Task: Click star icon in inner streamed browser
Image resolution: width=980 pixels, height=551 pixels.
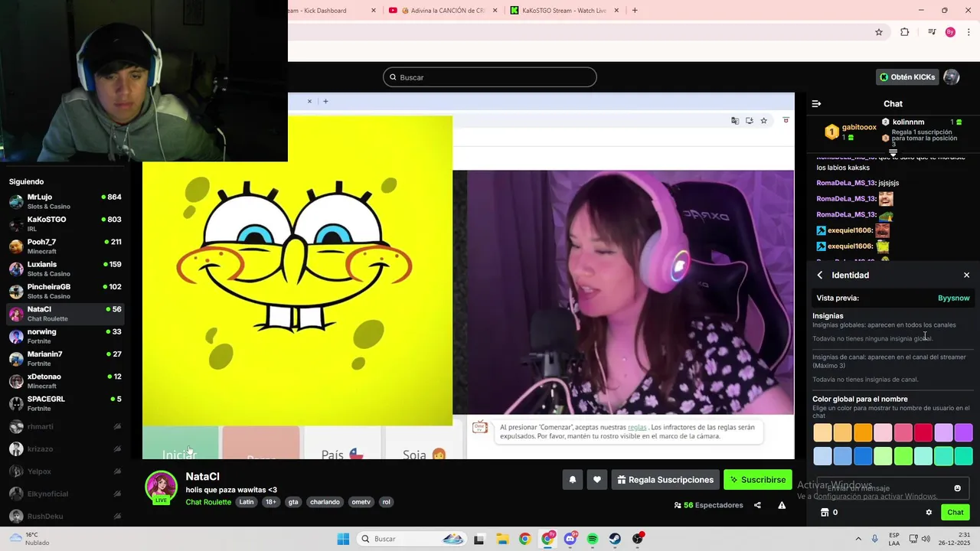Action: [763, 120]
